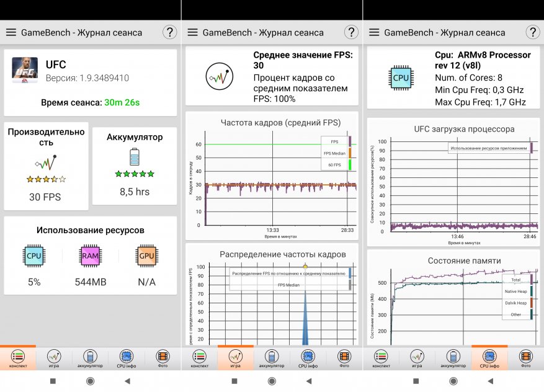544x392 pixels.
Task: Tap Android back triangle in right screen
Action: pyautogui.click(x=490, y=381)
